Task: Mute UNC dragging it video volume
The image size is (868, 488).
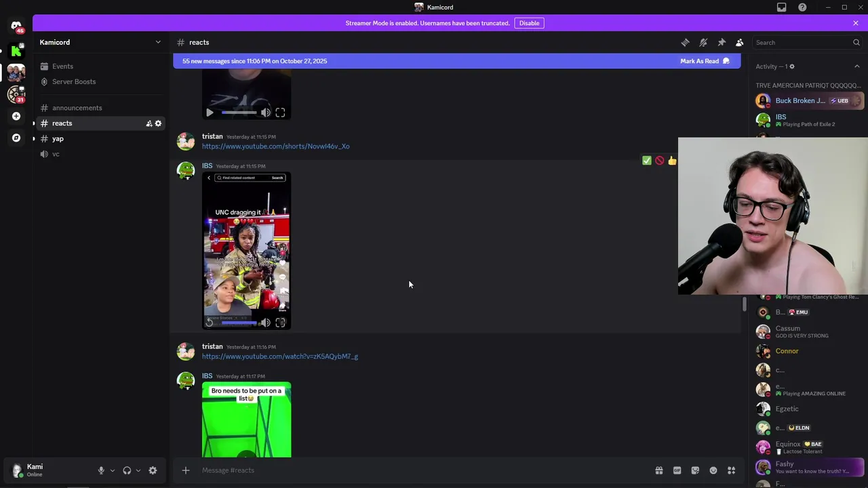Action: (x=265, y=323)
